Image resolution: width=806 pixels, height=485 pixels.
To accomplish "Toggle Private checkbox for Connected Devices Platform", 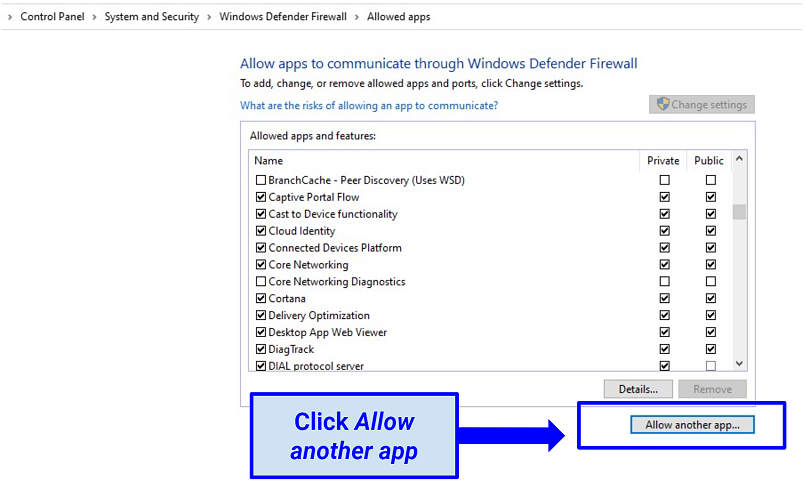I will tap(665, 248).
